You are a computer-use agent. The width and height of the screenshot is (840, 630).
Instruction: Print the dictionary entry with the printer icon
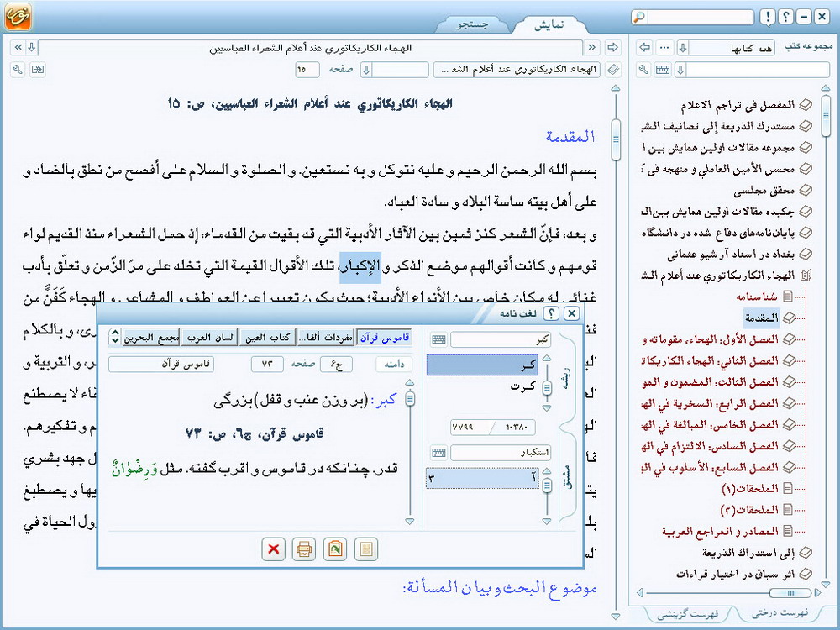pyautogui.click(x=304, y=549)
